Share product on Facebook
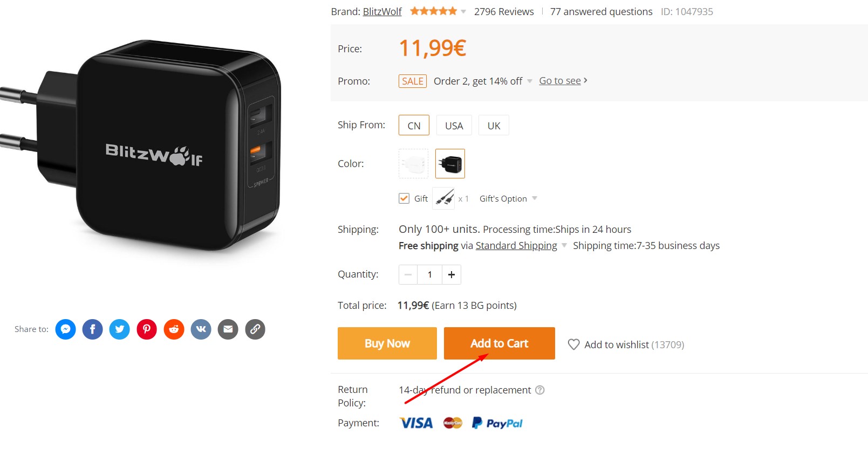This screenshot has height=449, width=868. (92, 329)
